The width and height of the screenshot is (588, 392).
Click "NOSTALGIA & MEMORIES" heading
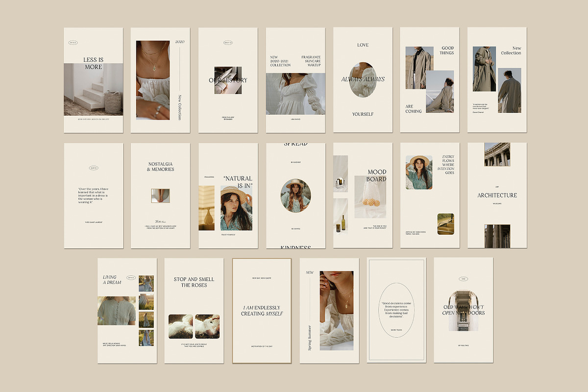[161, 167]
